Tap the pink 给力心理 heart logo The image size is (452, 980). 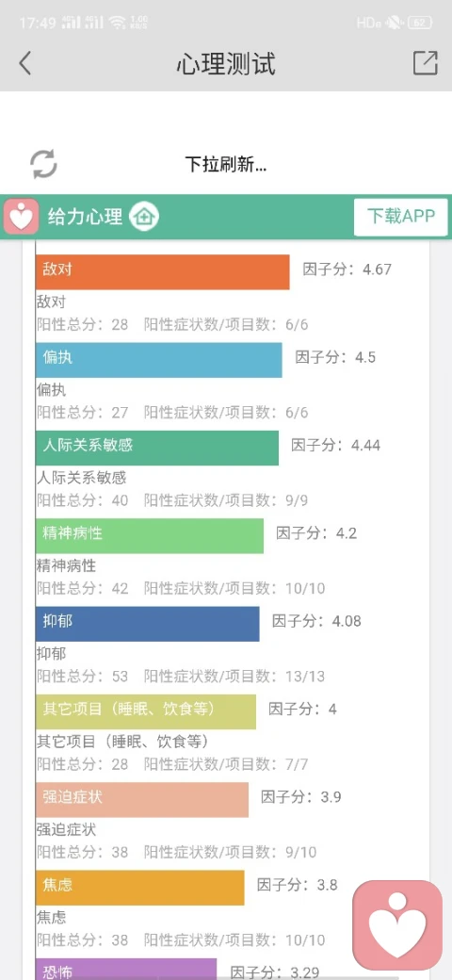point(22,216)
